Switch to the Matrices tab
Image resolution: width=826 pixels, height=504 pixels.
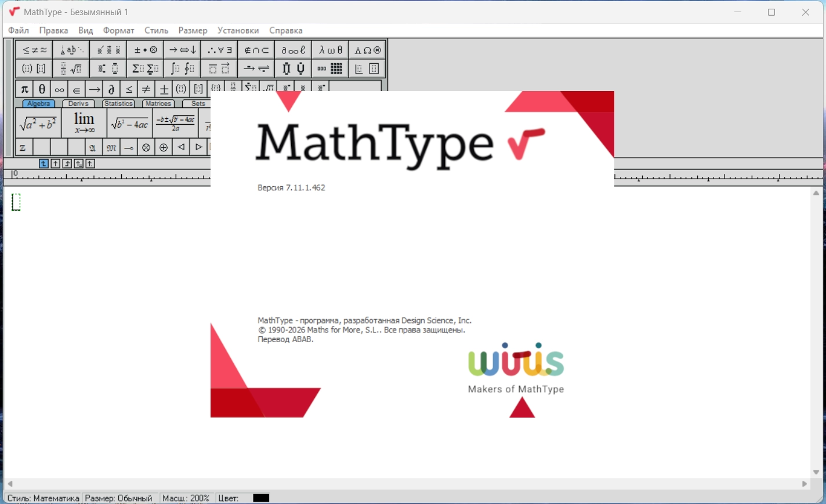tap(158, 104)
